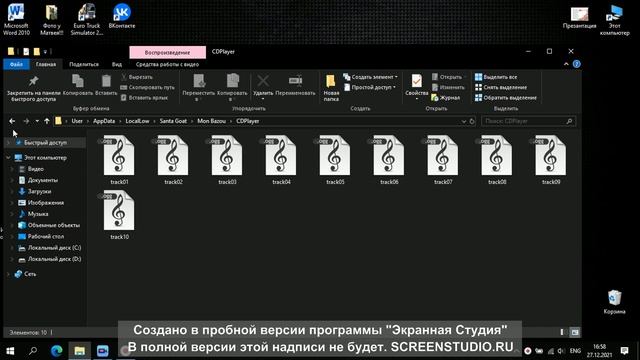Select Вырезать (cut) in ribbon
The width and height of the screenshot is (640, 360).
coord(137,77)
